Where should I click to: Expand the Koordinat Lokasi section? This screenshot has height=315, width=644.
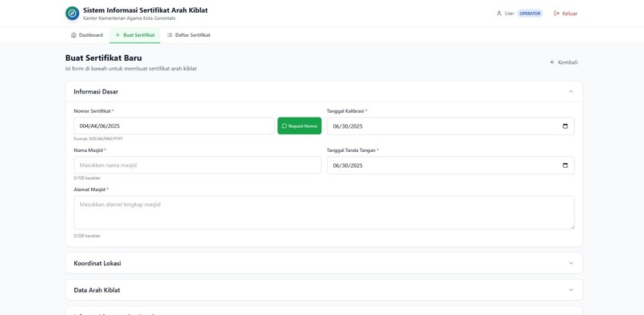(x=324, y=263)
